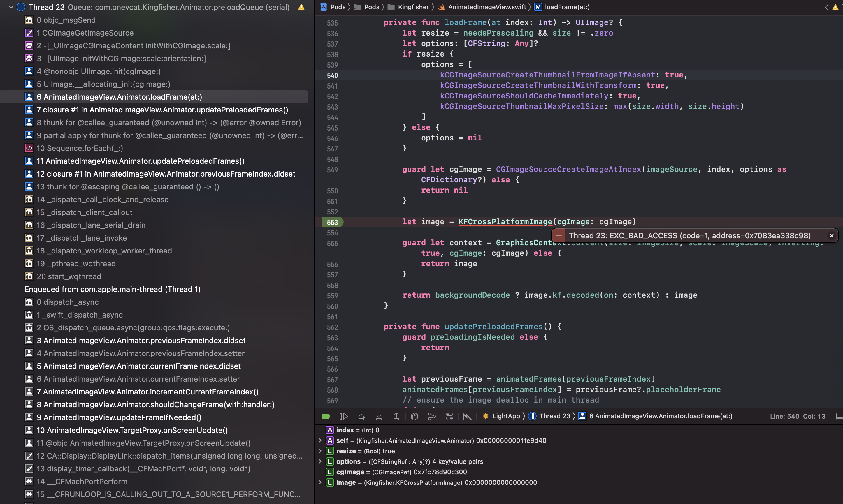Viewport: 843px width, 504px height.
Task: Open the Debug Memory Graph
Action: pyautogui.click(x=432, y=416)
